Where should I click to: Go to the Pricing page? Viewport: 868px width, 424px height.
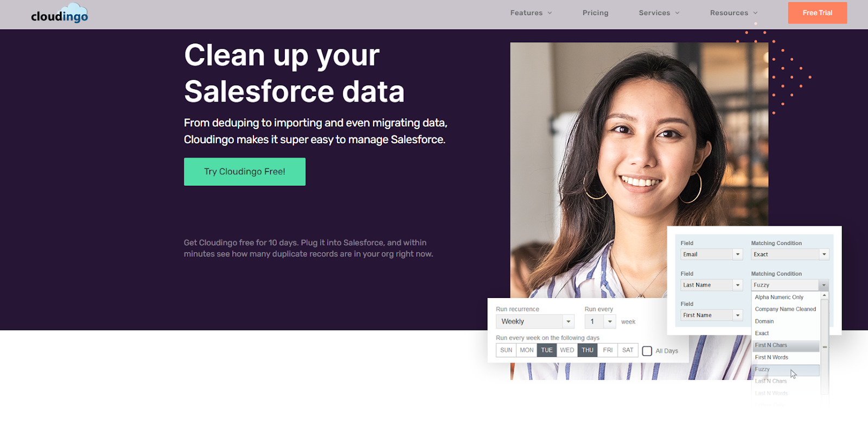pyautogui.click(x=595, y=13)
